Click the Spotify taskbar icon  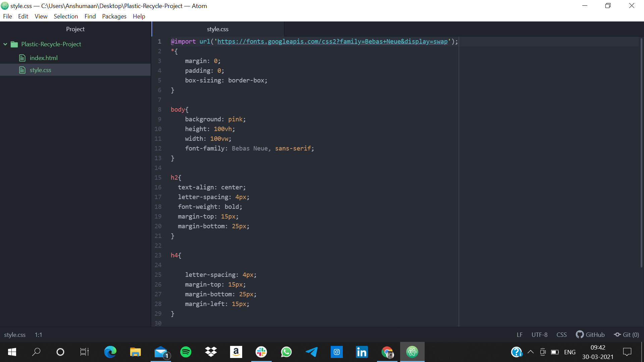coord(186,352)
